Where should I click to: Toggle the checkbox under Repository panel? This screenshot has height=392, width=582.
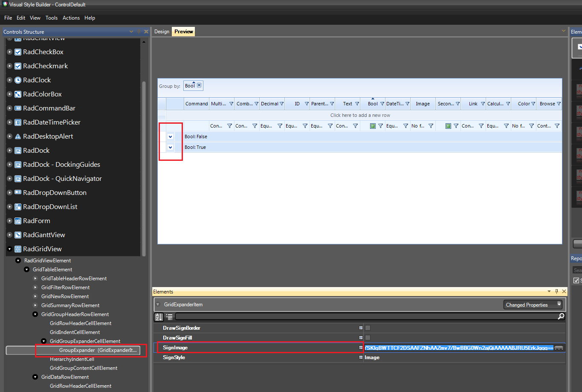[576, 280]
